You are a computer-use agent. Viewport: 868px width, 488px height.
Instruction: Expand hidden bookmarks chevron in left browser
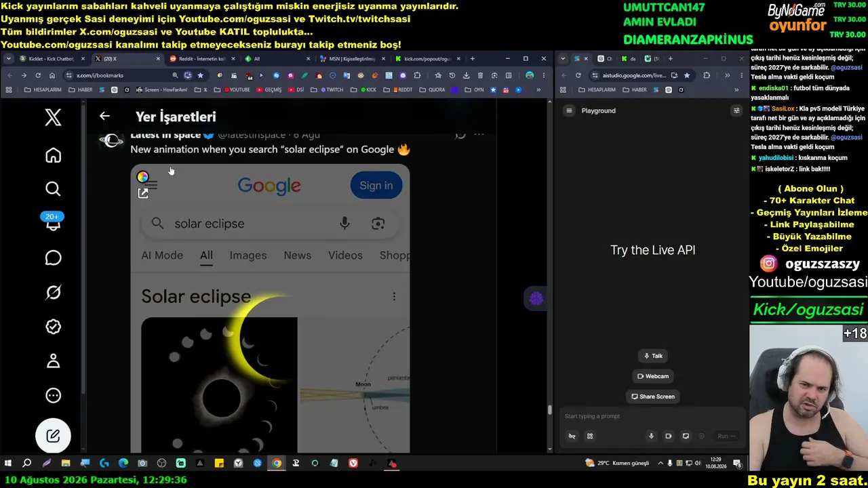[538, 89]
